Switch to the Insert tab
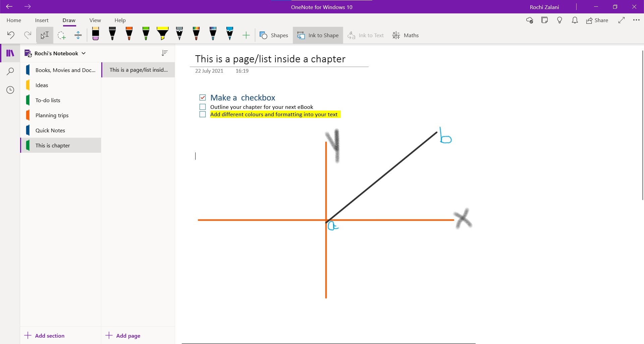Screen dimensions: 644x344 42,20
